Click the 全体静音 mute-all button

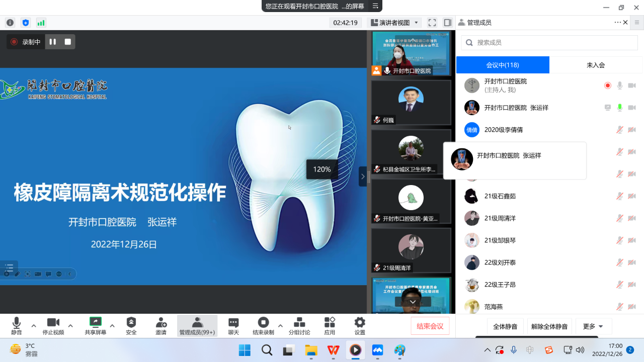505,326
